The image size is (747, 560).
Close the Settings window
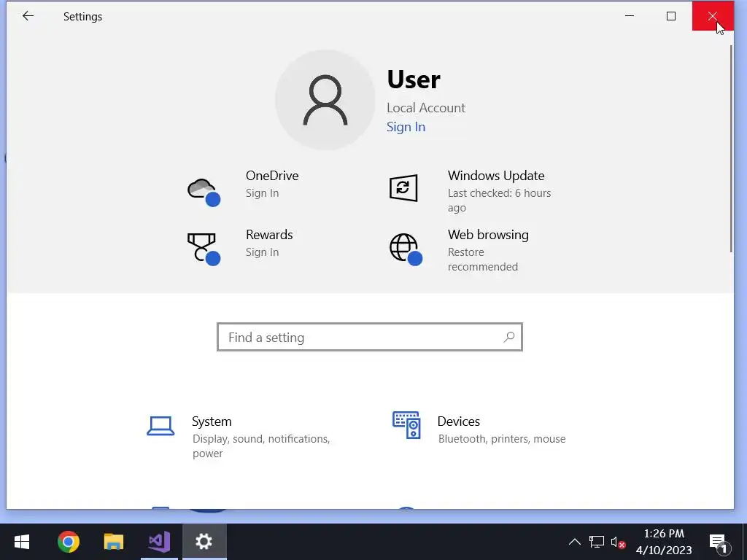pos(713,16)
